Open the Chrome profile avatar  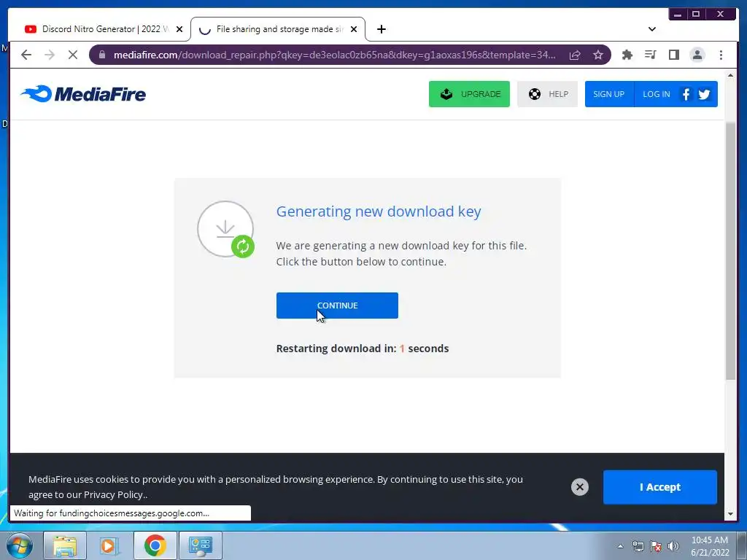click(697, 55)
